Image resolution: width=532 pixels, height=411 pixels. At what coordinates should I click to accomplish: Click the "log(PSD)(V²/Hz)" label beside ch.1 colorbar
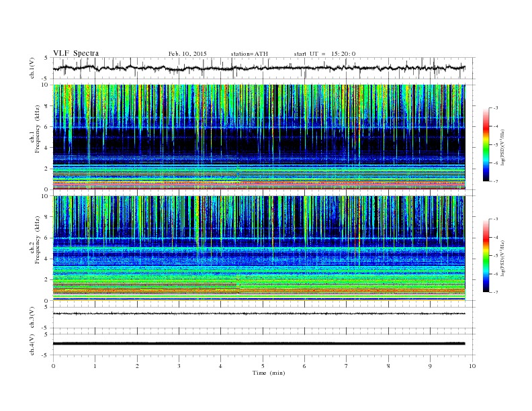503,147
